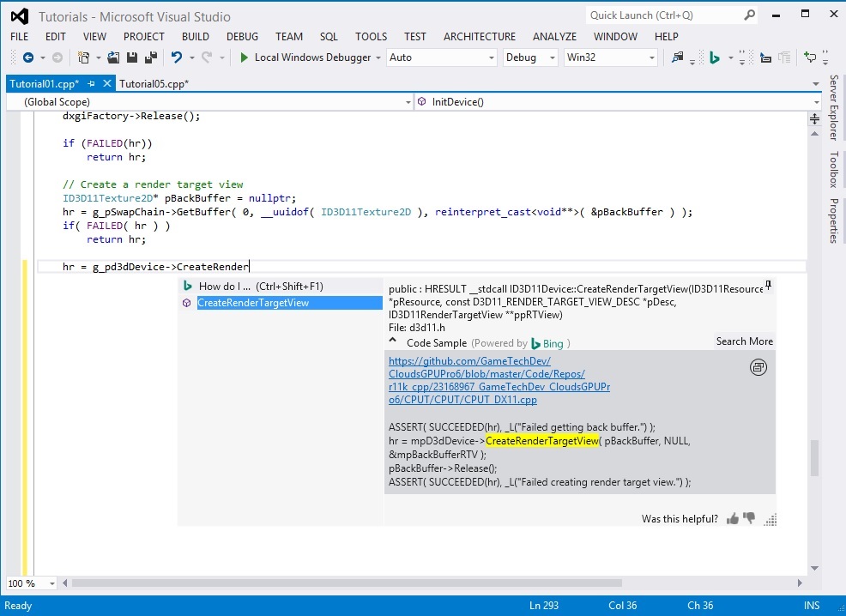
Task: Start the Local Windows Debugger
Action: tap(308, 57)
